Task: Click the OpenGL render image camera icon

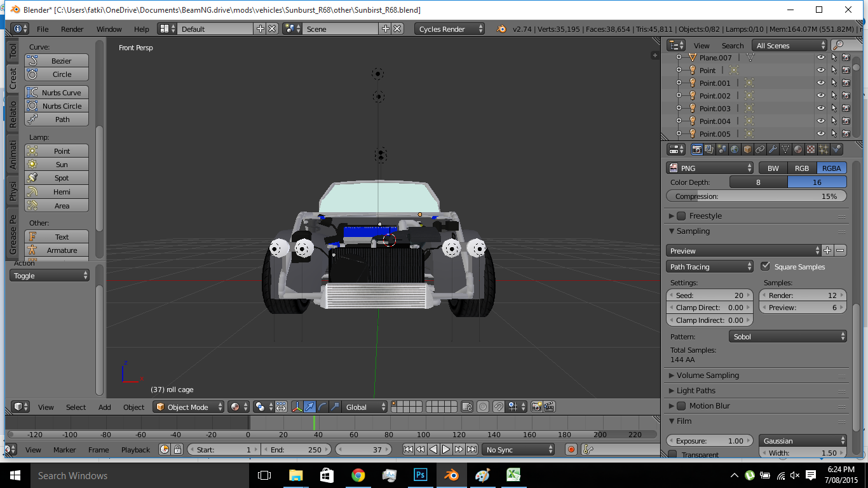Action: [537, 407]
